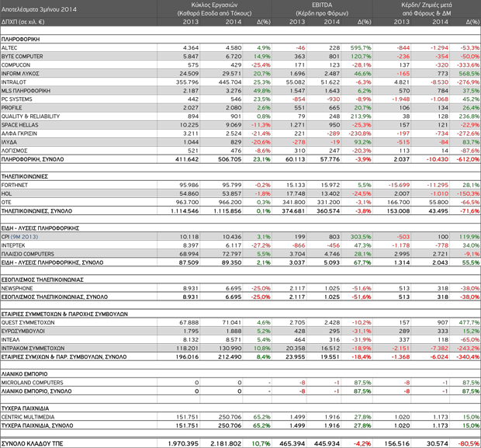Select the NEWSPHONE company name
This screenshot has width=481, height=448.
tap(17, 288)
